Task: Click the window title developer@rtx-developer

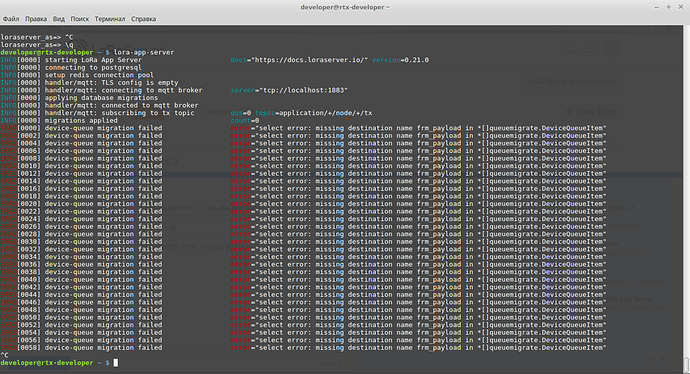Action: coord(345,7)
